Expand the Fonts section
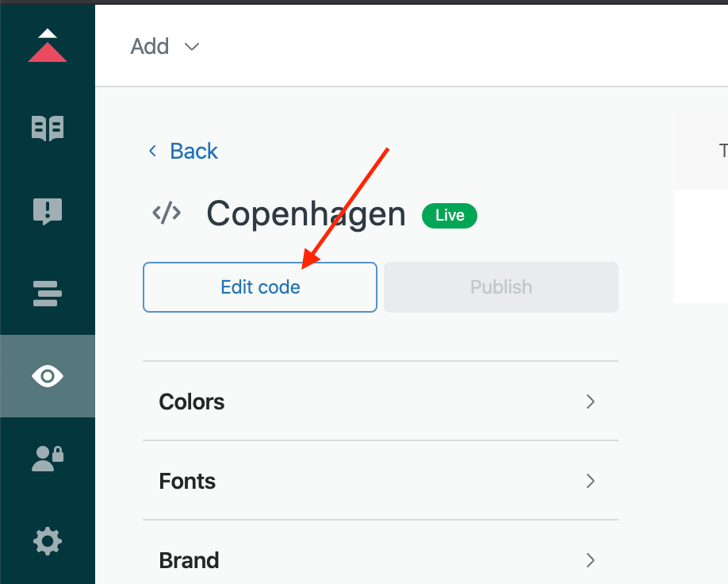The image size is (728, 584). click(x=381, y=480)
